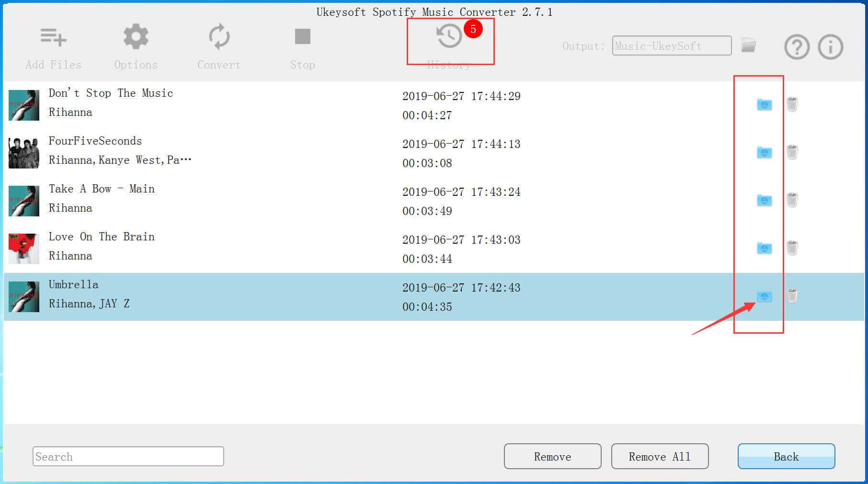Click timestamp 2019-06-27 17:43:24

[461, 191]
